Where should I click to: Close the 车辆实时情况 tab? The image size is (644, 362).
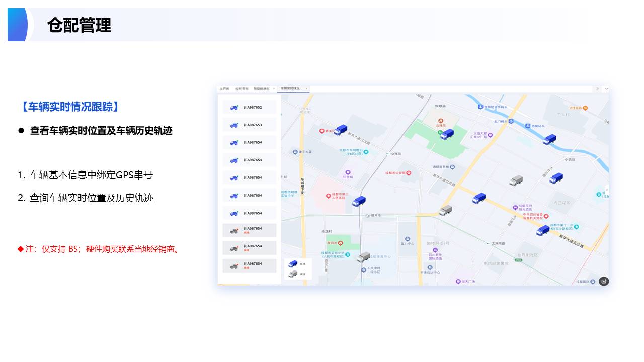pos(306,88)
